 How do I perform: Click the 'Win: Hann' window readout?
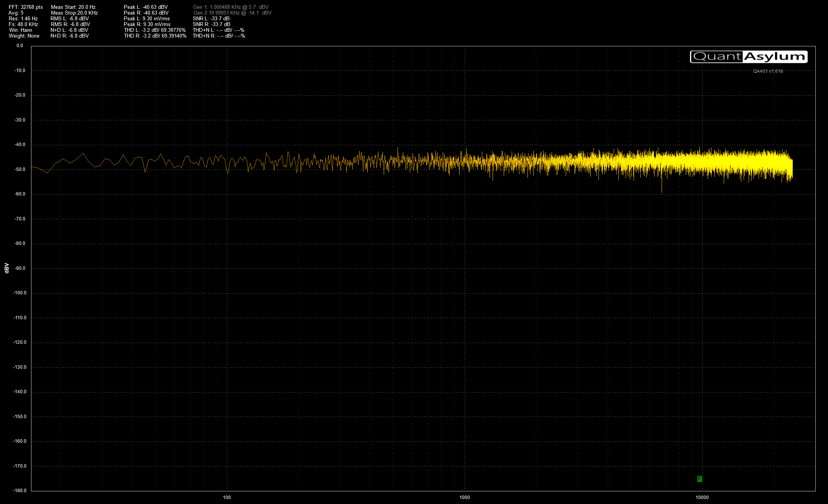[x=21, y=30]
